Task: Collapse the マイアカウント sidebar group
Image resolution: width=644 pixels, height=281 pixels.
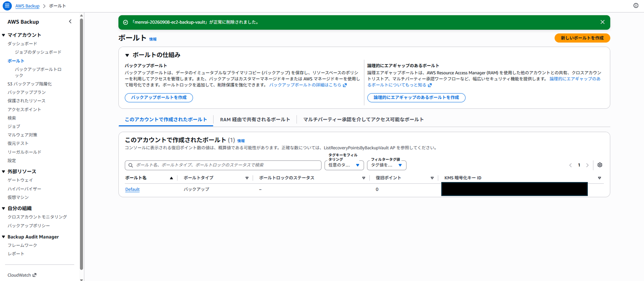Action: coord(4,35)
